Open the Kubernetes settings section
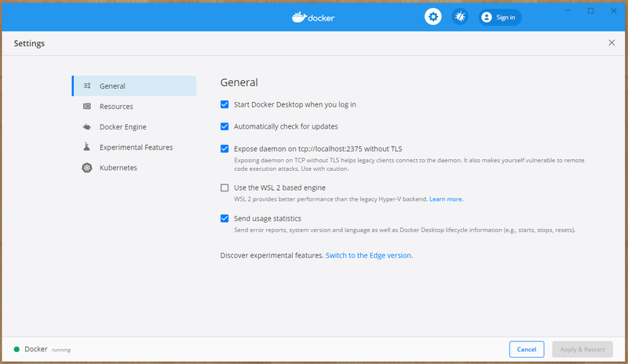This screenshot has height=364, width=628. coord(134,168)
